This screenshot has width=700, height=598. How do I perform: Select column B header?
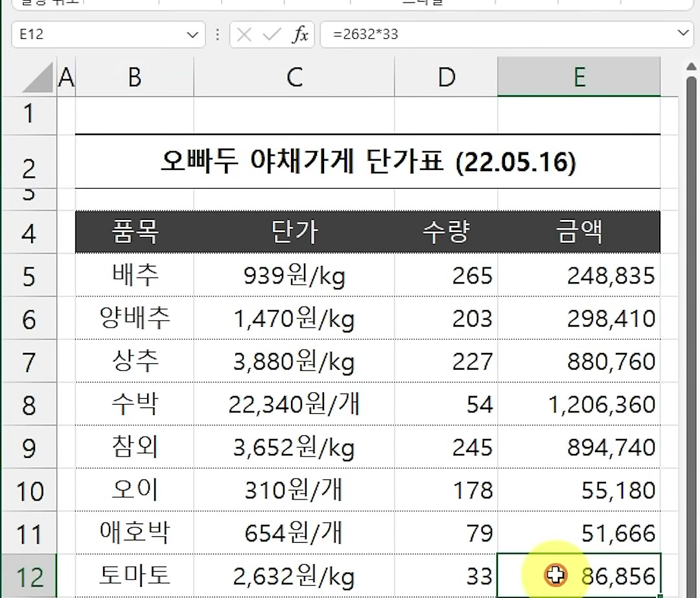pyautogui.click(x=134, y=77)
